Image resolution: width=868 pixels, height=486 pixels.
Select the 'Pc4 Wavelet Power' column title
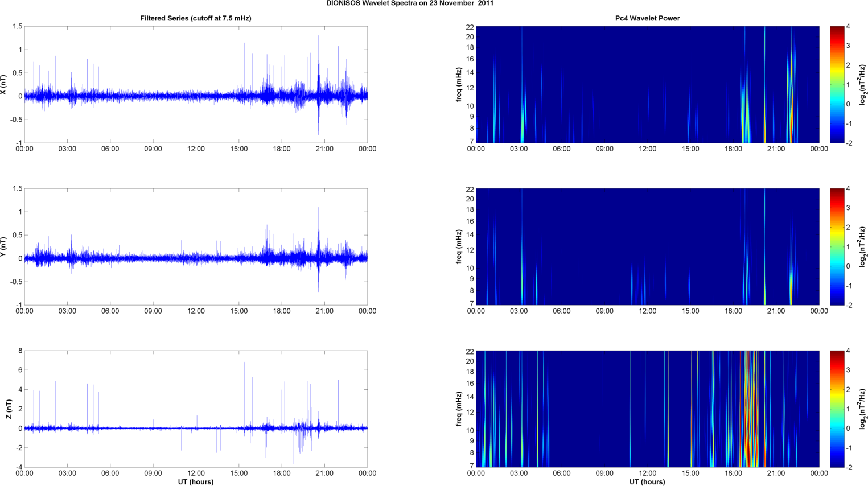[x=647, y=18]
